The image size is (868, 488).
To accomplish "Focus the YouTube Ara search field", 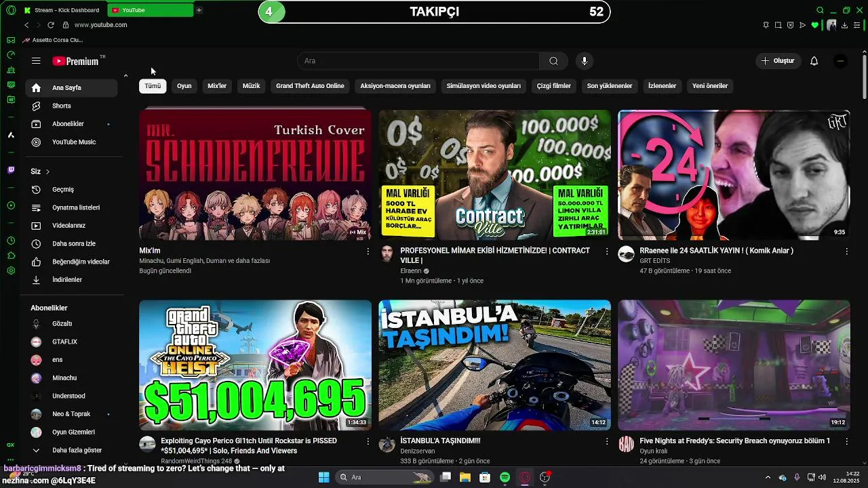I will pyautogui.click(x=418, y=61).
